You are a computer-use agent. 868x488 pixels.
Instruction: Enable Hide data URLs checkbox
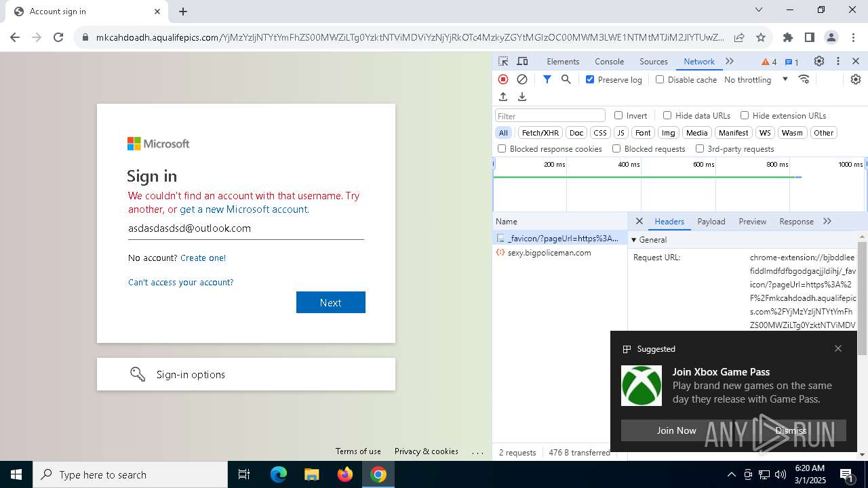667,115
